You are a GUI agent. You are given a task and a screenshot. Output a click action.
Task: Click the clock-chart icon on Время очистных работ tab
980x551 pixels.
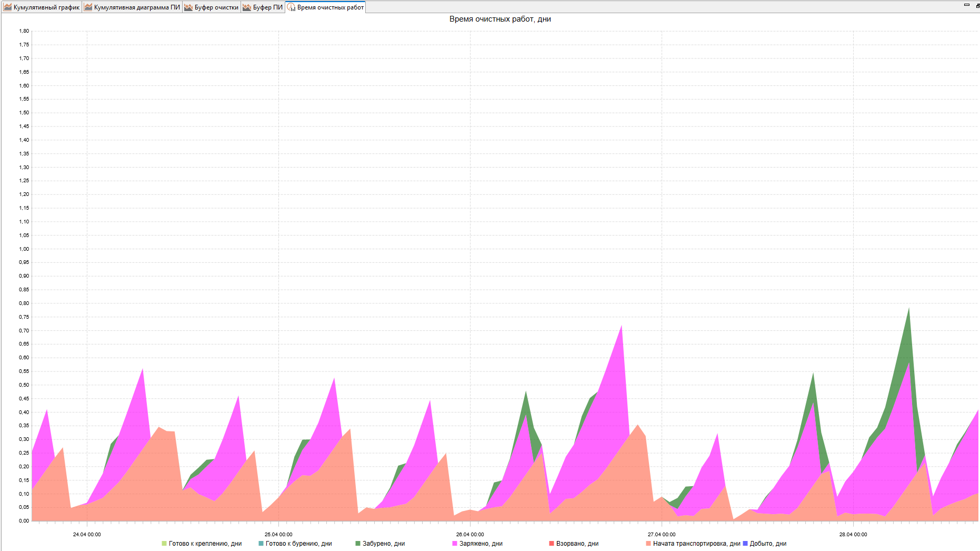pos(291,7)
